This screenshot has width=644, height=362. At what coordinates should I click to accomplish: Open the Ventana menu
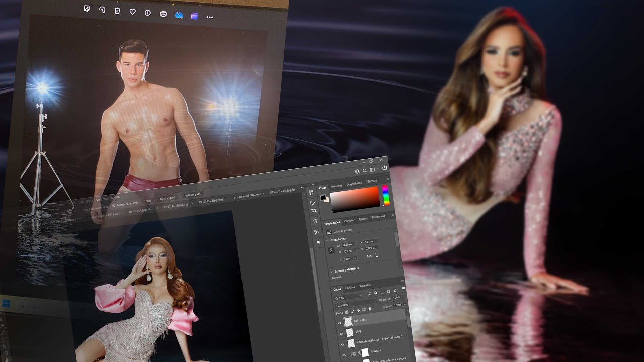coord(102,199)
